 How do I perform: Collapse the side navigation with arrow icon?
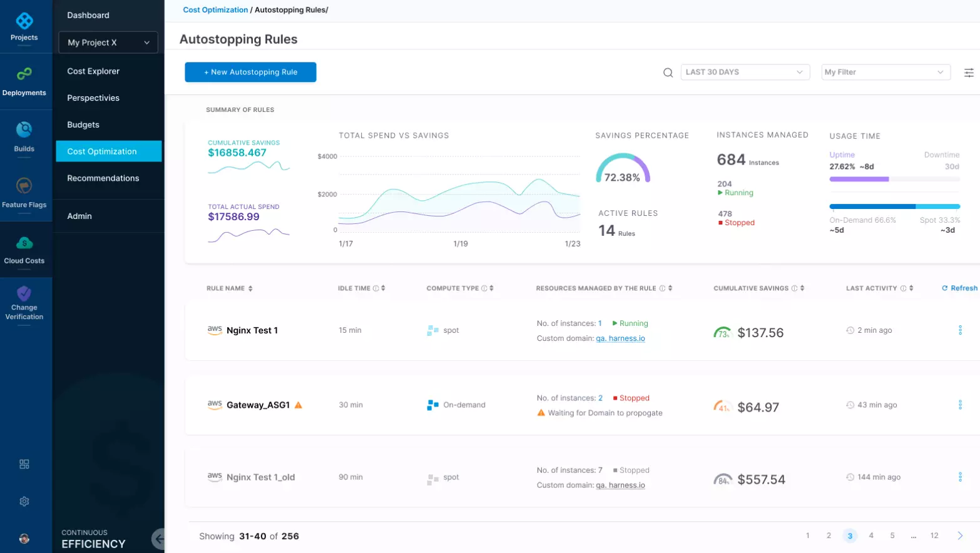[x=159, y=538]
